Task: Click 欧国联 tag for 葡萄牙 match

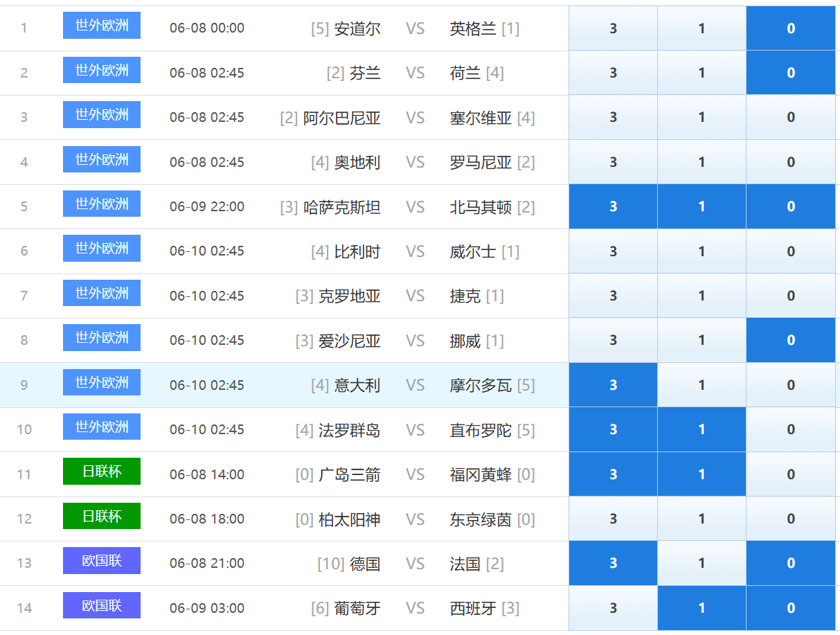Action: 102,605
